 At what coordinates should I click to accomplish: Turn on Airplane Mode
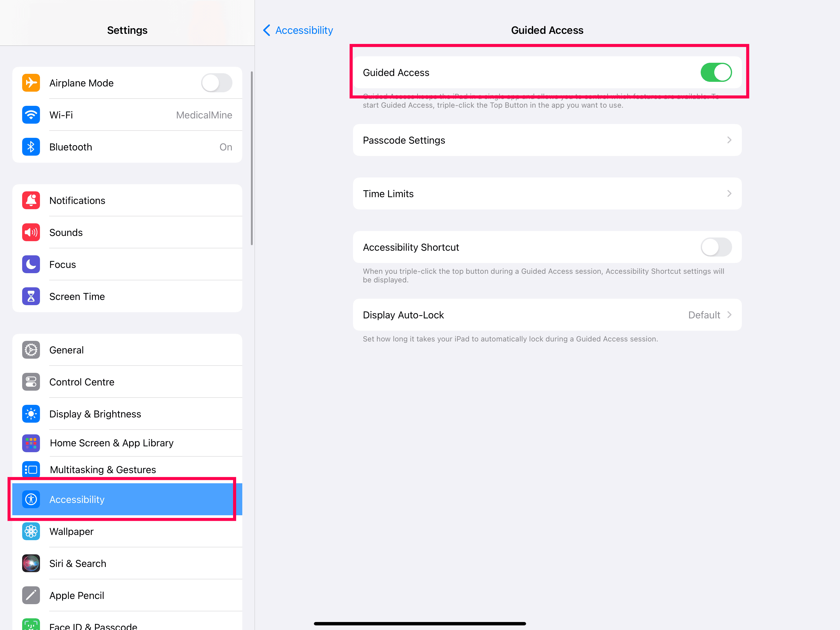click(217, 83)
